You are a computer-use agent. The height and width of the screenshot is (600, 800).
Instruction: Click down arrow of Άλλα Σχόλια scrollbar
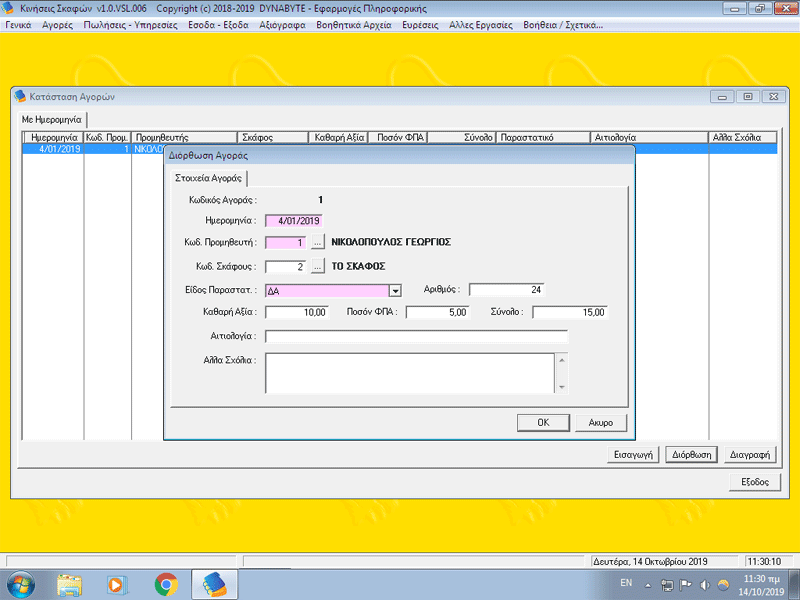(562, 387)
